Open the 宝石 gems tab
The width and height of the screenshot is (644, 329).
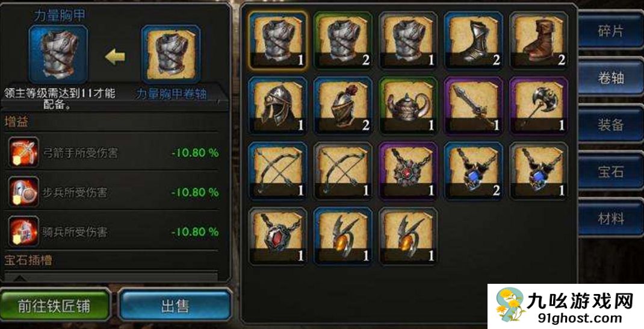[x=611, y=172]
